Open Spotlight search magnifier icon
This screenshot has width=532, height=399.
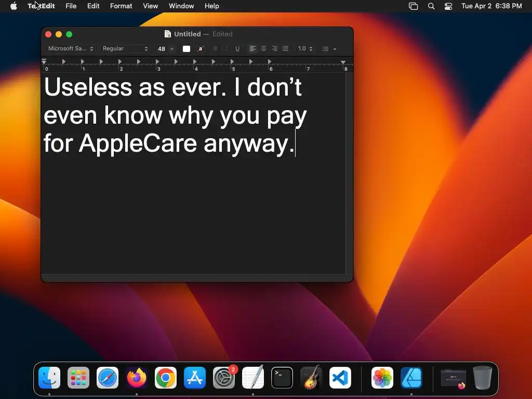click(431, 6)
